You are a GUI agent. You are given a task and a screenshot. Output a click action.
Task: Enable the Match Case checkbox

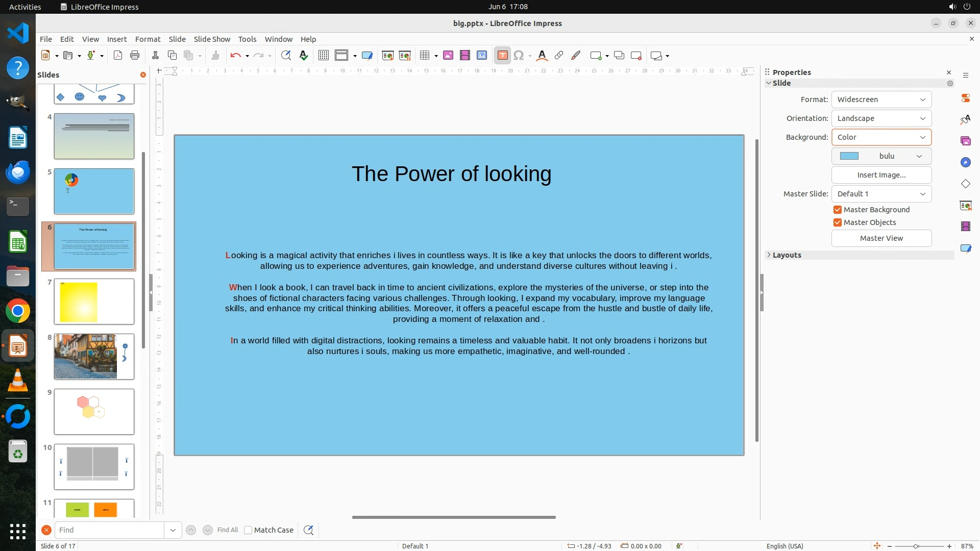point(248,530)
